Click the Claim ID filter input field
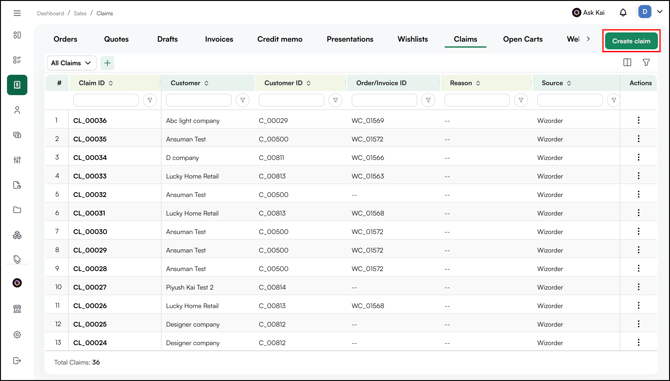This screenshot has width=670, height=381. (x=106, y=100)
